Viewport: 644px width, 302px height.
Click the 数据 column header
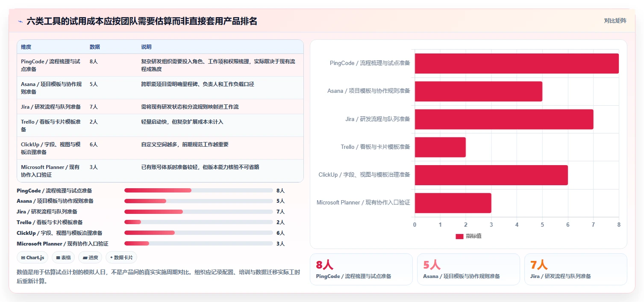tap(95, 47)
